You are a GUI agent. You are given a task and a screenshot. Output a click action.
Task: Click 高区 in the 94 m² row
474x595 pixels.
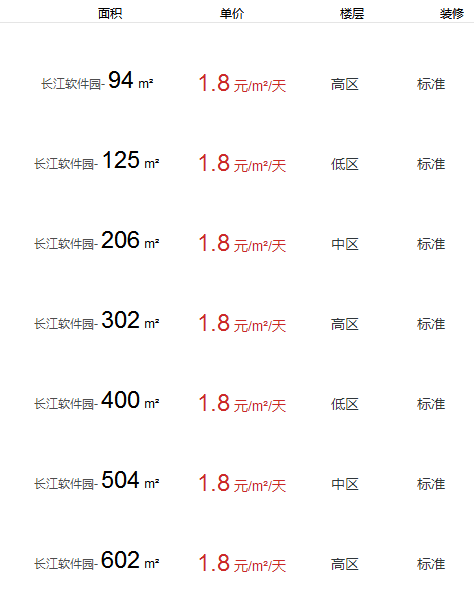(345, 84)
